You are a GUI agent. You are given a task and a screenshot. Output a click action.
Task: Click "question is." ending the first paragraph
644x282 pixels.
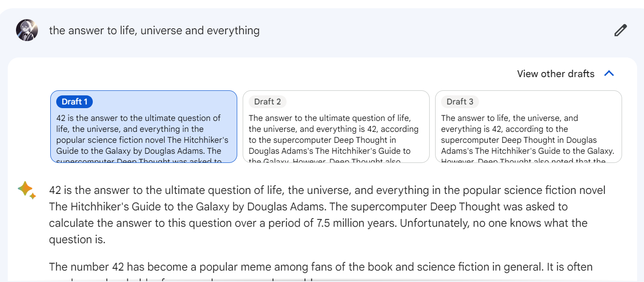click(x=77, y=240)
